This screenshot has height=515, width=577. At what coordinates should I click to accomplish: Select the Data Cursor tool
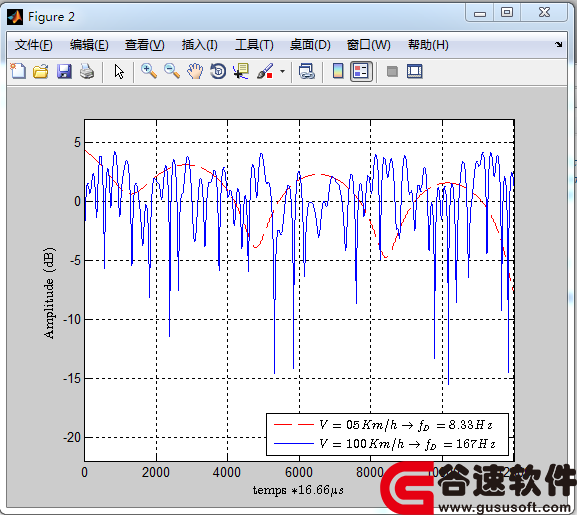[241, 71]
